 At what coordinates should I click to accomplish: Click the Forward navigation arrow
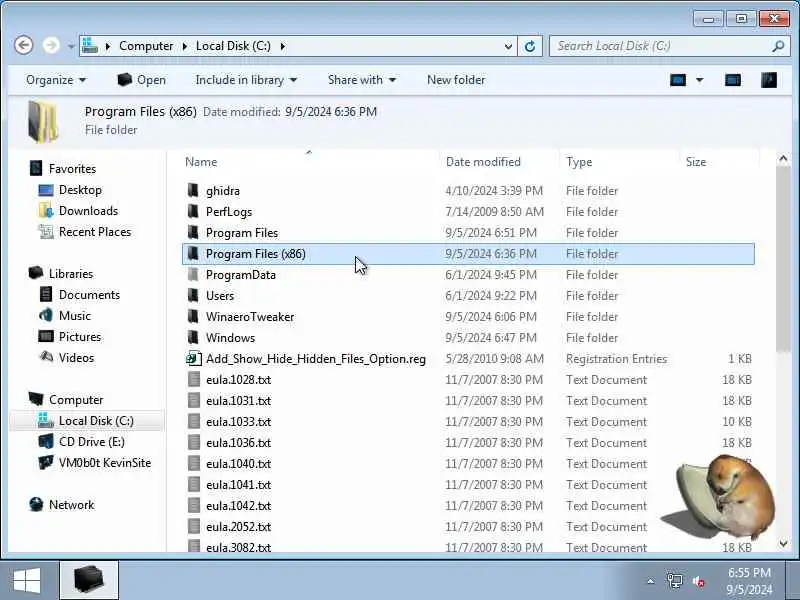tap(51, 45)
